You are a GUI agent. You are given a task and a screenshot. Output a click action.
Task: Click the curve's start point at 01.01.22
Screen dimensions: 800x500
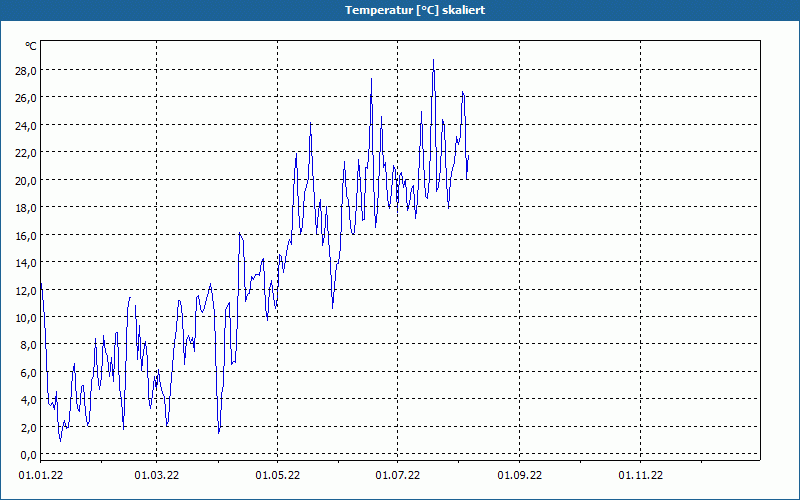click(40, 282)
